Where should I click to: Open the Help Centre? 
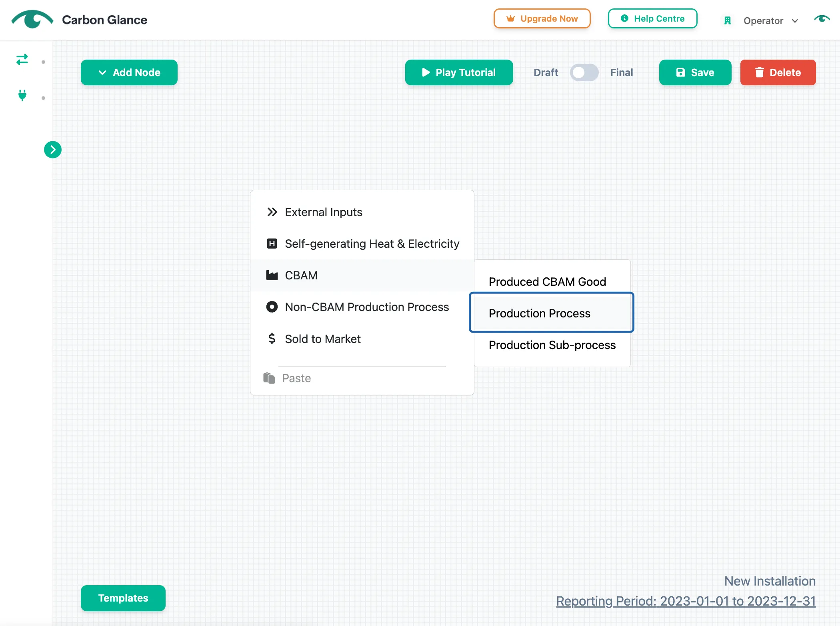(x=653, y=18)
